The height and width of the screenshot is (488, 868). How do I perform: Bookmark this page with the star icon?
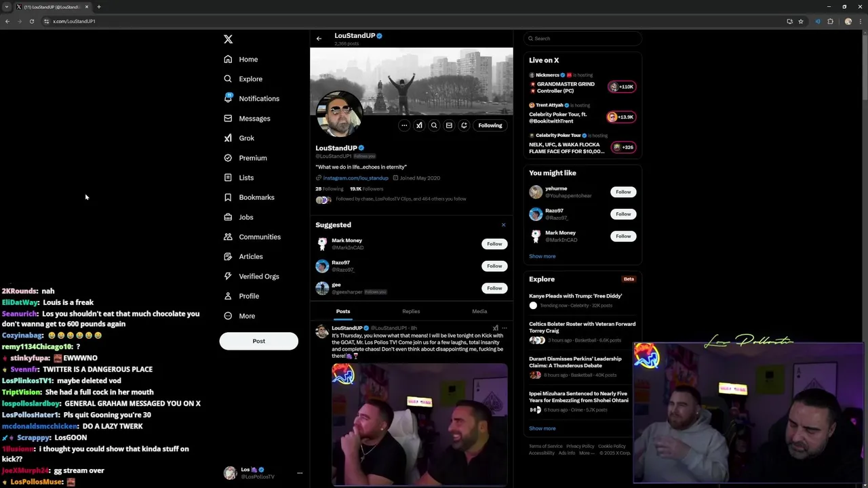click(x=801, y=21)
